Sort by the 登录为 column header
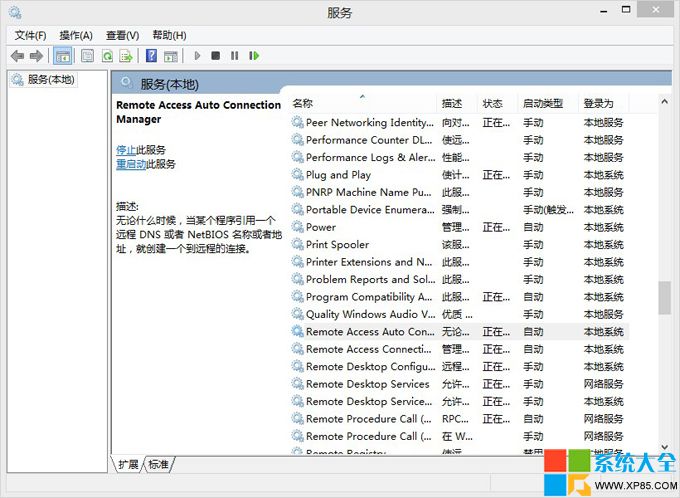The width and height of the screenshot is (680, 498). pos(603,103)
